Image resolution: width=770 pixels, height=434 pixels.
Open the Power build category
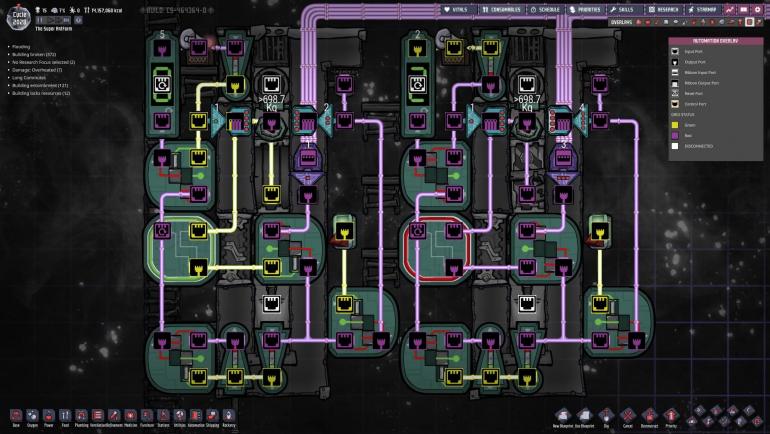(x=49, y=417)
